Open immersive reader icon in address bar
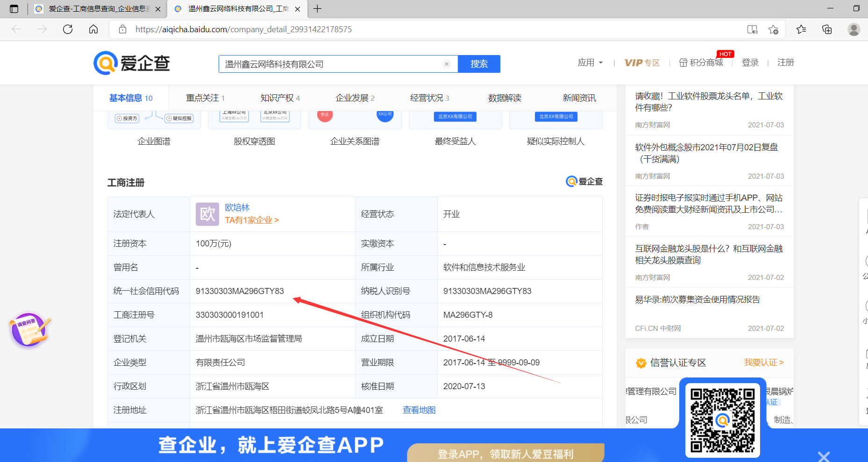 pos(752,29)
